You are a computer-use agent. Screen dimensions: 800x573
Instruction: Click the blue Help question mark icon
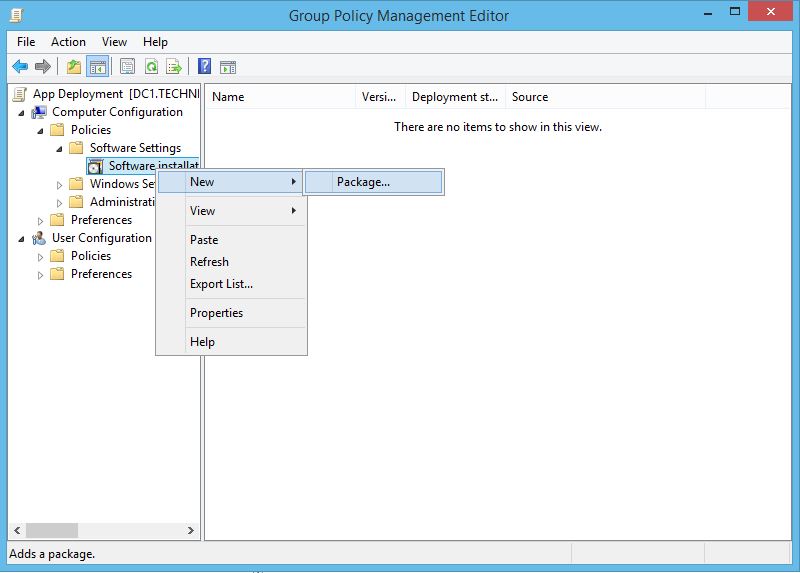click(x=204, y=67)
